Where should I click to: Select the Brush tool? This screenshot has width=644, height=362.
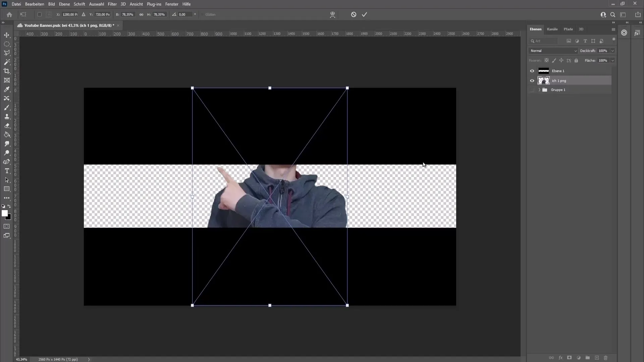coord(7,108)
